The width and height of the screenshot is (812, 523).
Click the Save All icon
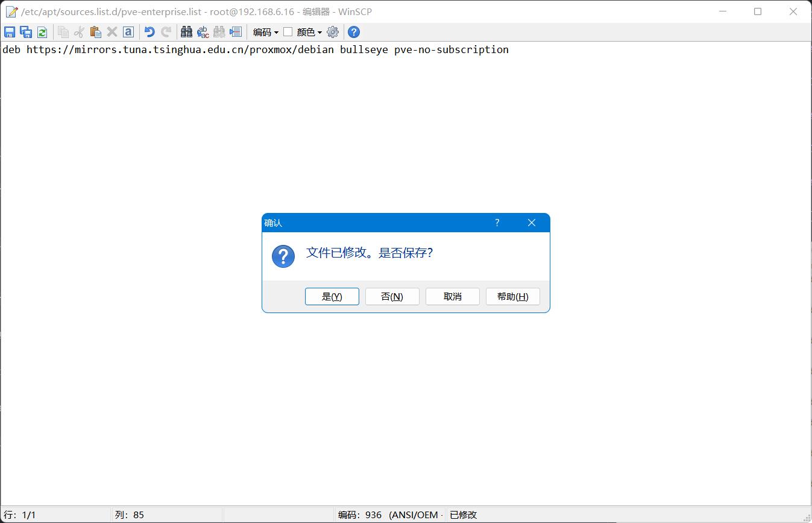pyautogui.click(x=26, y=32)
